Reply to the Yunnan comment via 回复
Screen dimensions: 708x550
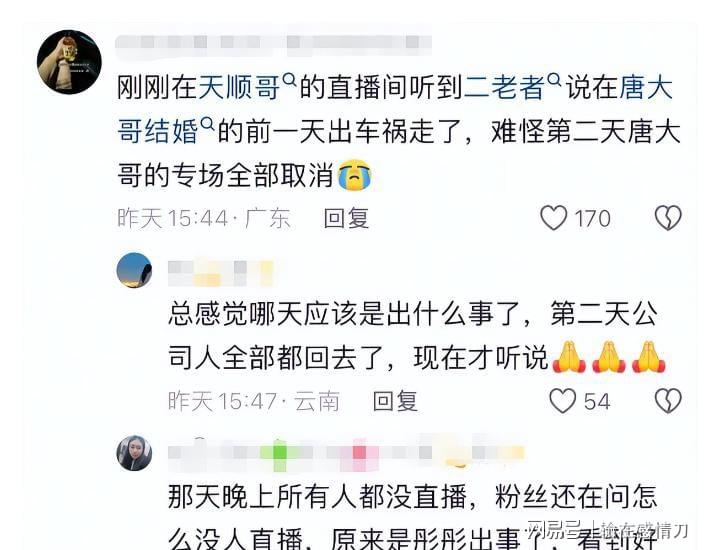pyautogui.click(x=396, y=401)
